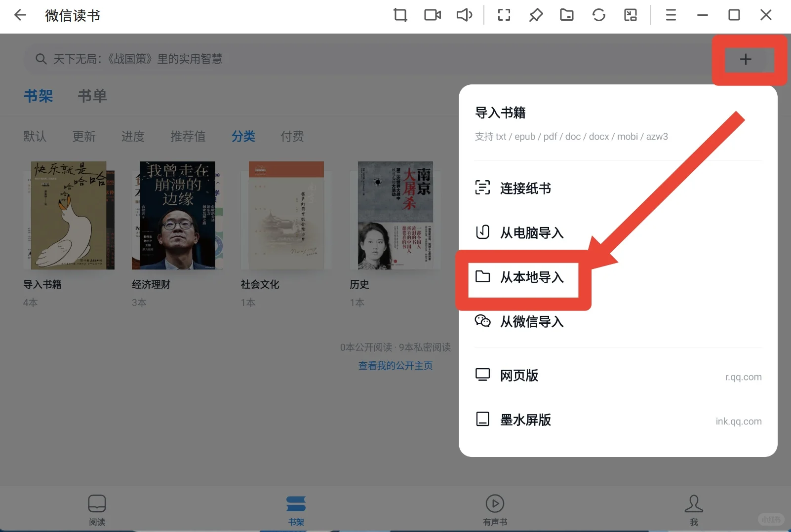Viewport: 791px width, 532px height.
Task: Open the 我 profile bottom tab
Action: click(x=694, y=510)
